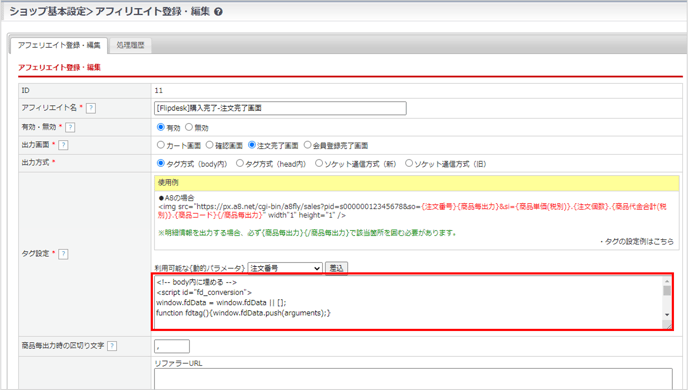The height and width of the screenshot is (390, 688).
Task: Select ソケット通信方式（新）option
Action: click(x=319, y=163)
